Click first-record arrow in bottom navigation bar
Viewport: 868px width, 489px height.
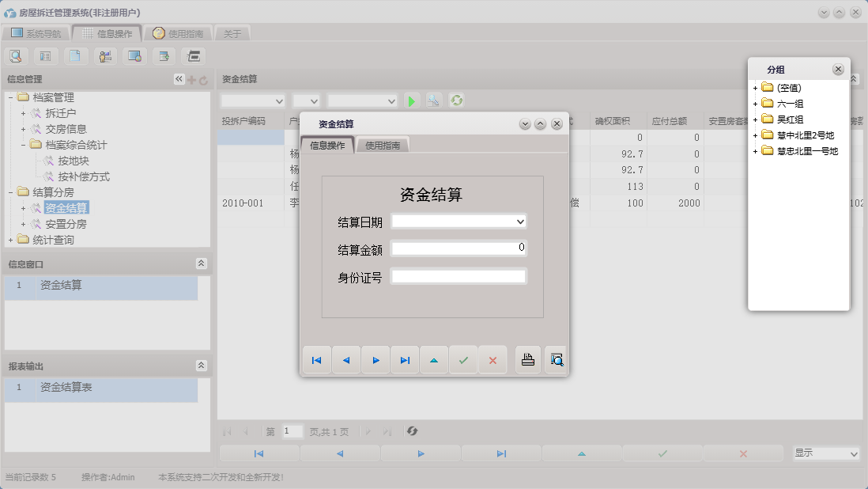tap(259, 453)
